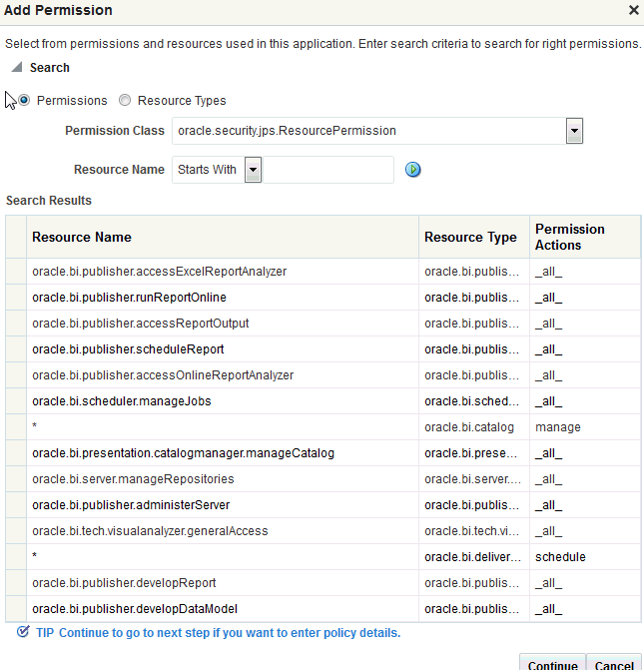Click row selector for oracle.bi.publisher.developReport
The width and height of the screenshot is (644, 670).
(x=16, y=583)
